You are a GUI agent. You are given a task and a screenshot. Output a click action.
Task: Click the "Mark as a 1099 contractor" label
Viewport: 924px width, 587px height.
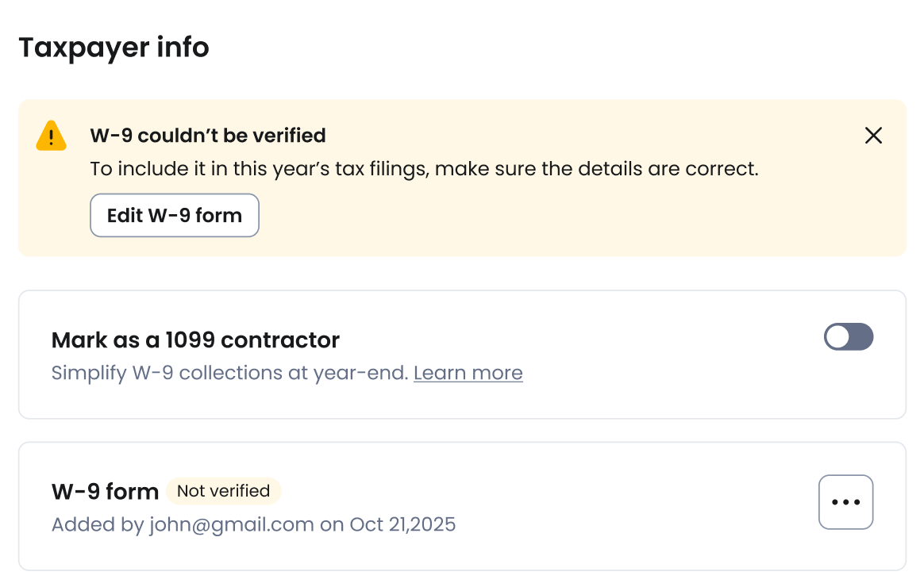coord(195,340)
